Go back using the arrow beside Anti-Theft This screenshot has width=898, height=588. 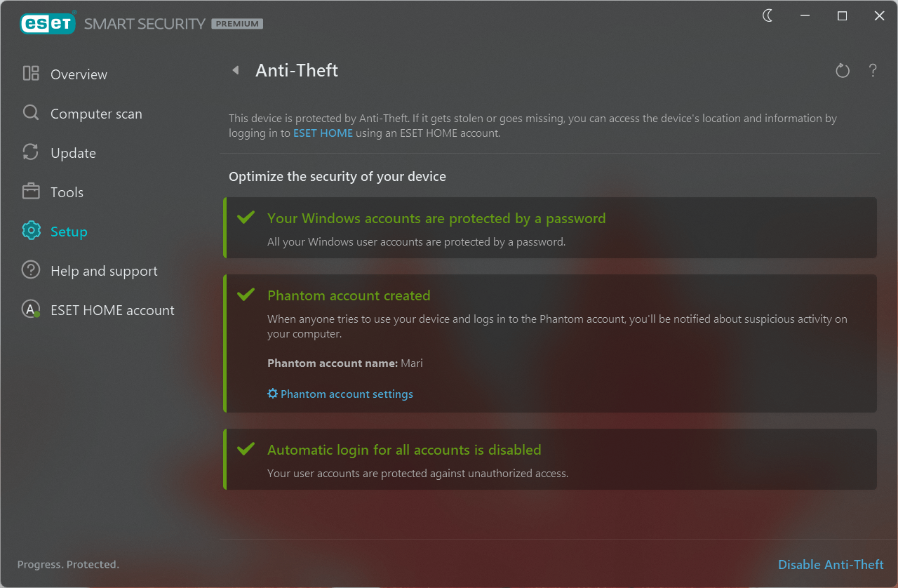pyautogui.click(x=236, y=70)
